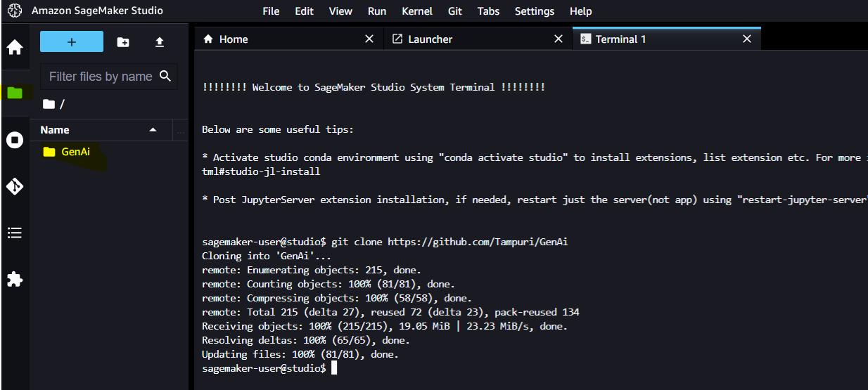Click the git clone URL text in terminal
868x390 pixels.
(478, 242)
